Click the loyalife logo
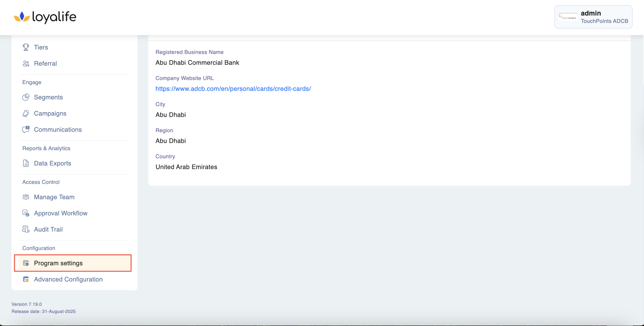The height and width of the screenshot is (326, 644). click(x=45, y=17)
